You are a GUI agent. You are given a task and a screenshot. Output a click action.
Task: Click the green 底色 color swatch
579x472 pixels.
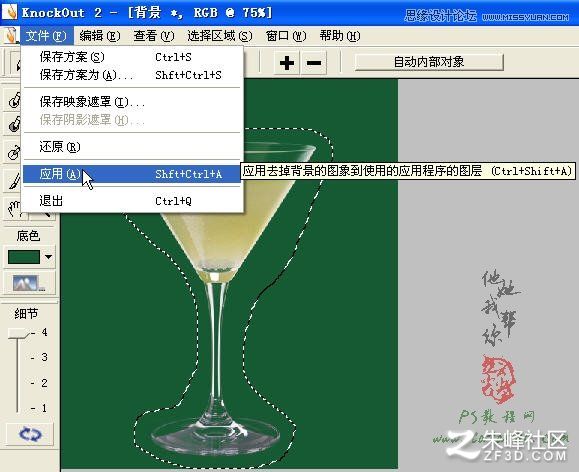click(x=24, y=257)
